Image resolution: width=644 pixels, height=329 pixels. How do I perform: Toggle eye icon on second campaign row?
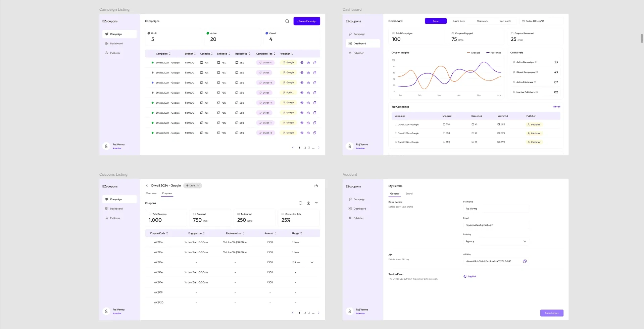302,73
